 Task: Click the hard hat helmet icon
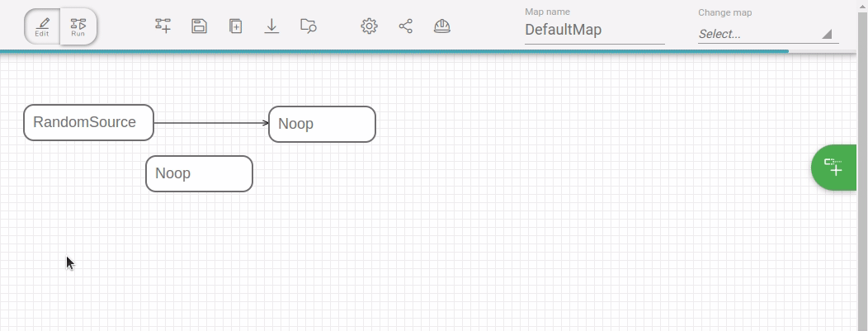(x=441, y=26)
